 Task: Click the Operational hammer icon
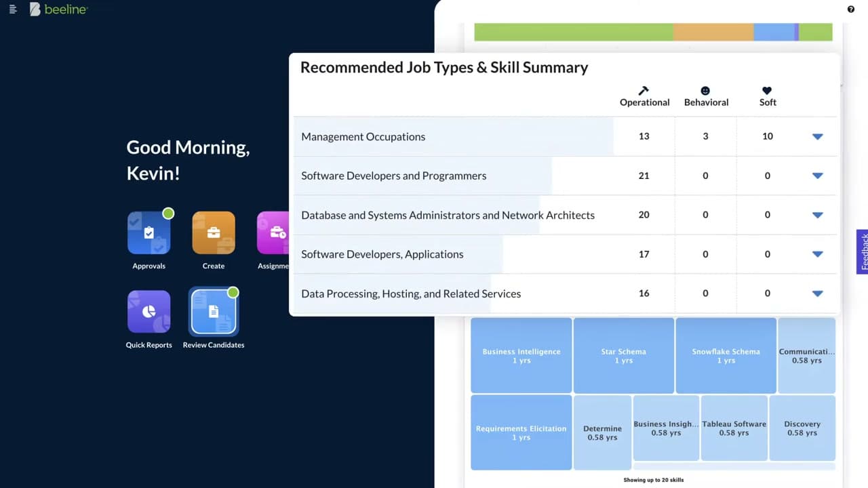(x=644, y=90)
